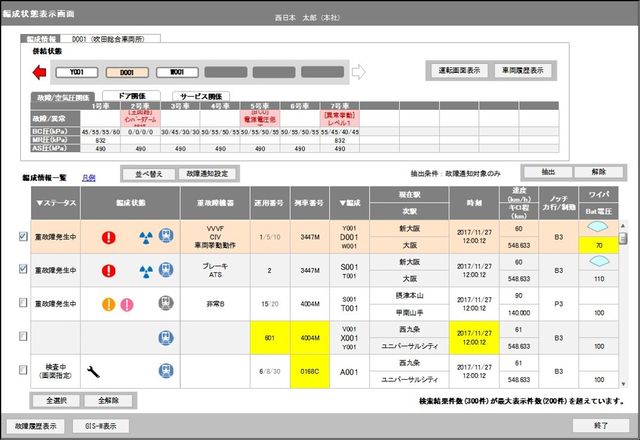Click blue train icon in X001 row

click(166, 338)
